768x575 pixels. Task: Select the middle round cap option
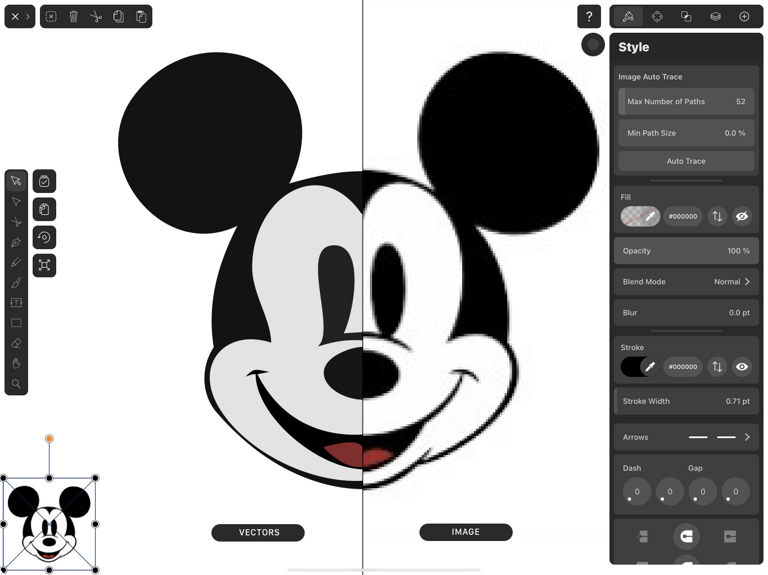[x=686, y=536]
